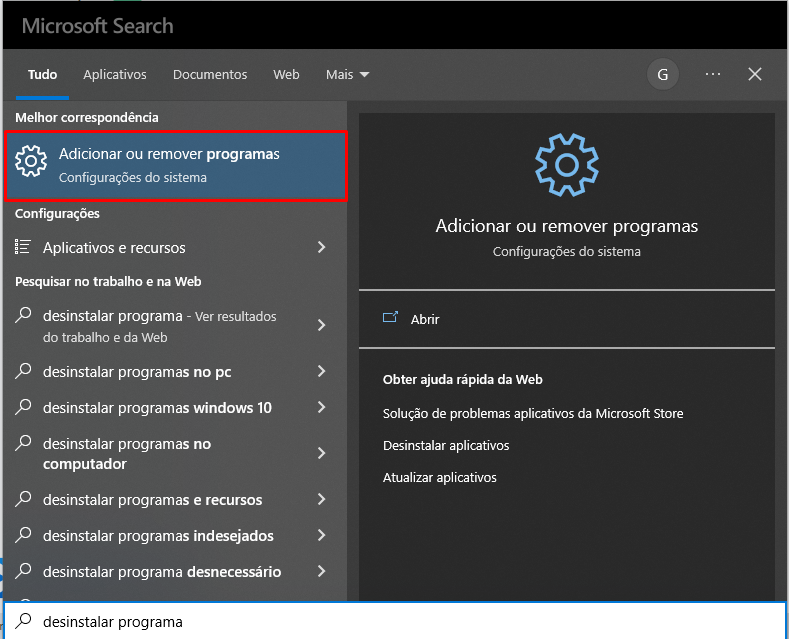Select suggestion 'desinstalar programas indesejados'
This screenshot has height=639, width=789.
point(176,536)
